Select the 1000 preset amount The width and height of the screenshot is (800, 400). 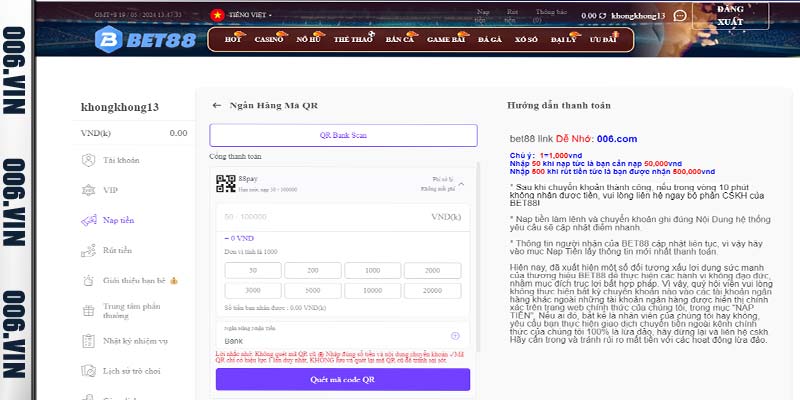[x=372, y=270]
